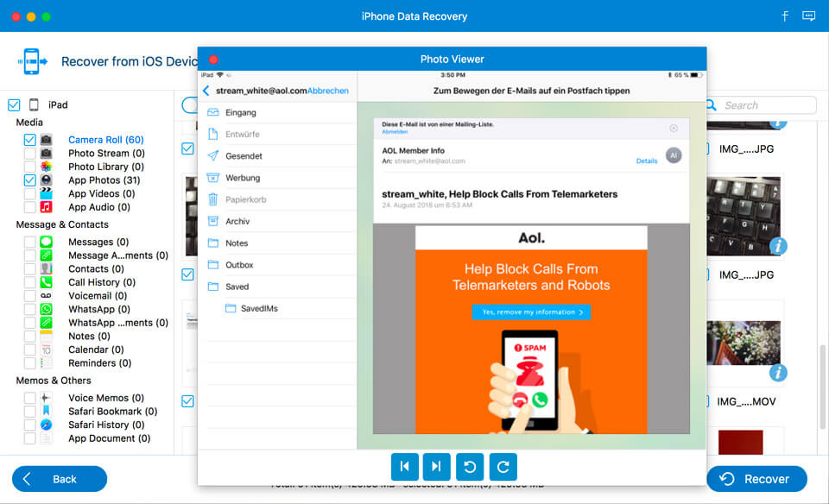Uncheck the Camera Roll checkbox
The width and height of the screenshot is (829, 504).
pyautogui.click(x=30, y=140)
